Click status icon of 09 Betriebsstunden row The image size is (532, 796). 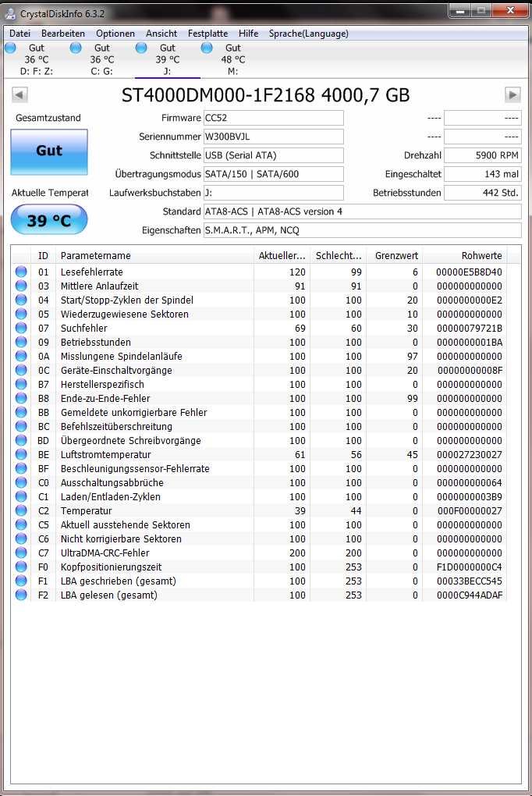(21, 342)
